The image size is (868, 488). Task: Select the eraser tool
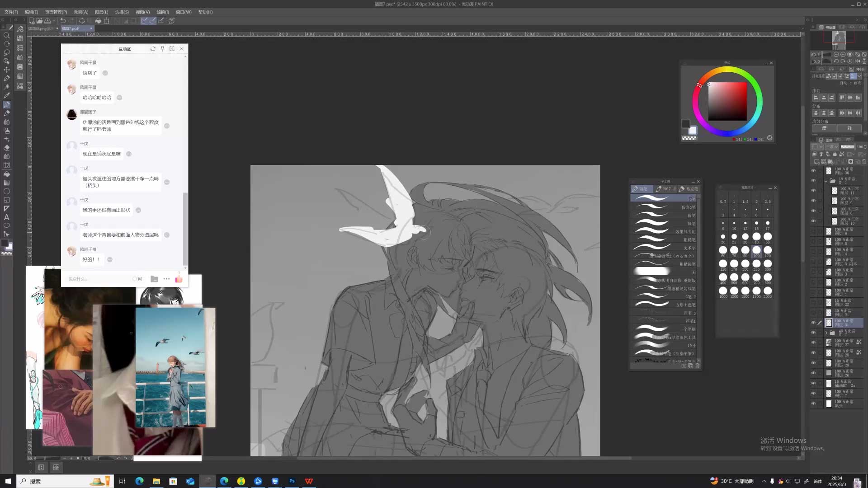[x=7, y=148]
